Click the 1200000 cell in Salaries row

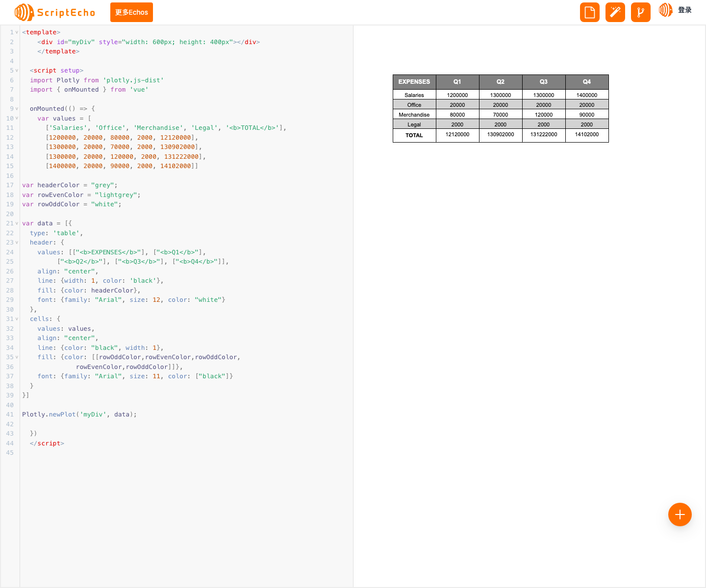[457, 95]
